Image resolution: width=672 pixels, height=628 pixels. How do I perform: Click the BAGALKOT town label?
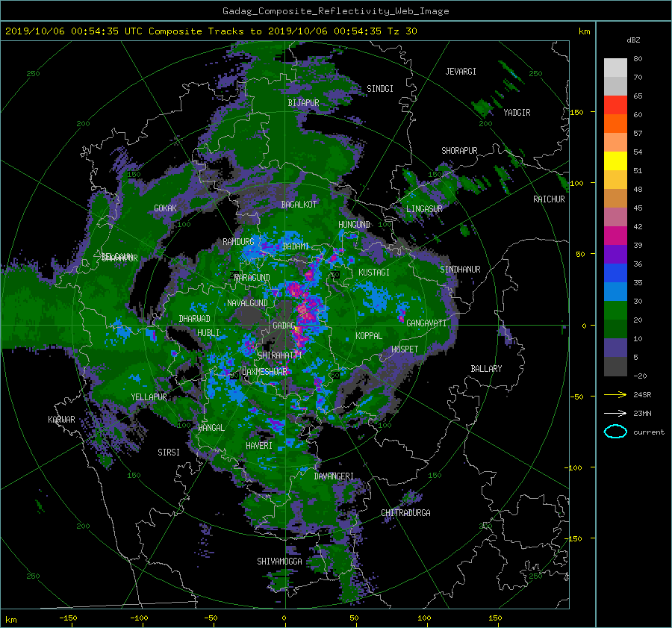(299, 205)
